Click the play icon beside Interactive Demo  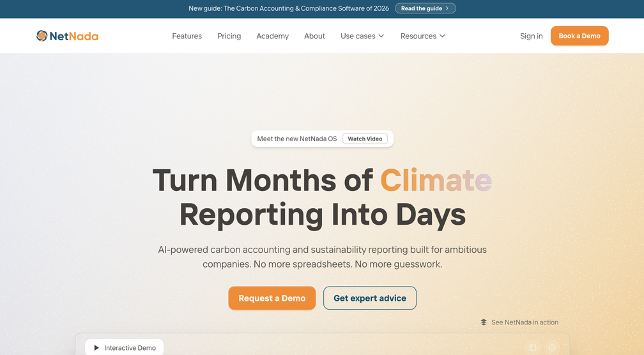(x=96, y=347)
